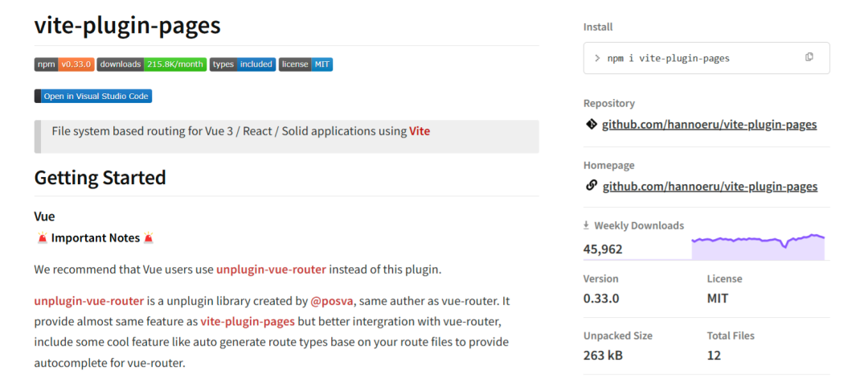
Task: Click the Homepage label
Action: pos(609,165)
